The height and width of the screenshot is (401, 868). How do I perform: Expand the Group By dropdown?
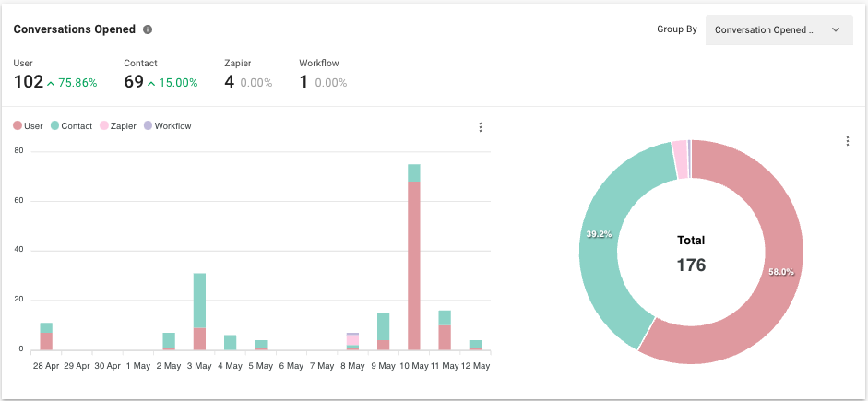[x=779, y=29]
